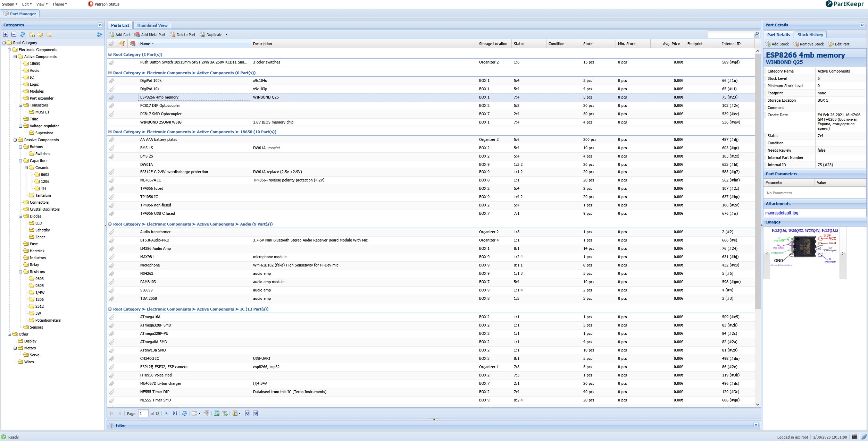Go to next page of parts
The width and height of the screenshot is (868, 441).
coord(167,413)
